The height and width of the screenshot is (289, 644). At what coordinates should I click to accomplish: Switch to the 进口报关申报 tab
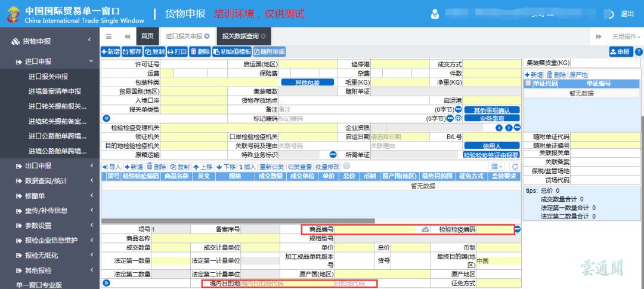pyautogui.click(x=187, y=36)
